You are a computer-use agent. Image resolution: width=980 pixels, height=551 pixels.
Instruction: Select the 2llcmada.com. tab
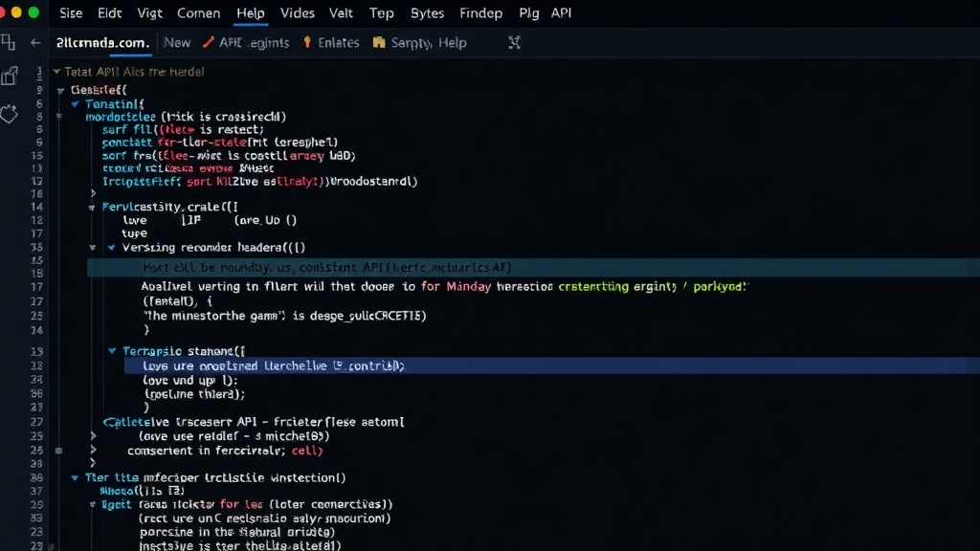[x=102, y=43]
